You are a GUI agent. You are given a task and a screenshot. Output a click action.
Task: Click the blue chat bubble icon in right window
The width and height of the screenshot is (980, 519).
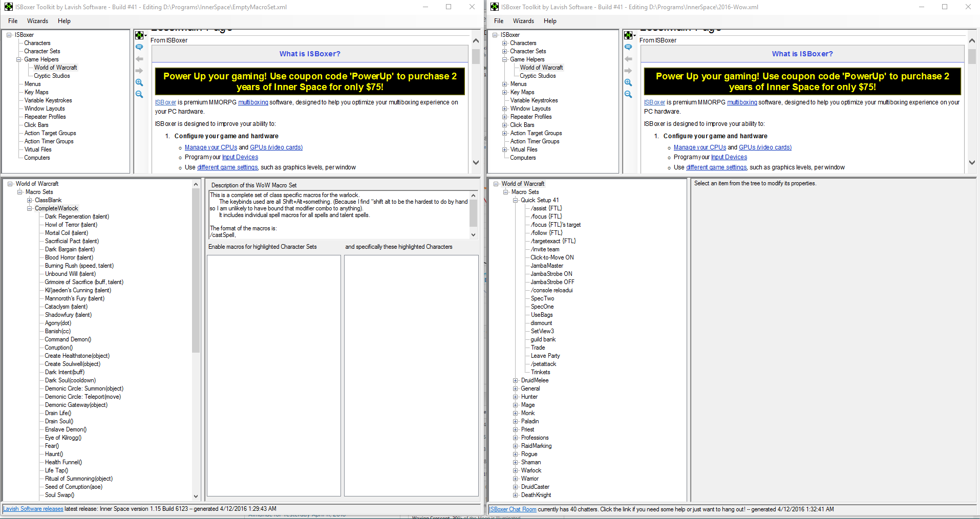[628, 47]
